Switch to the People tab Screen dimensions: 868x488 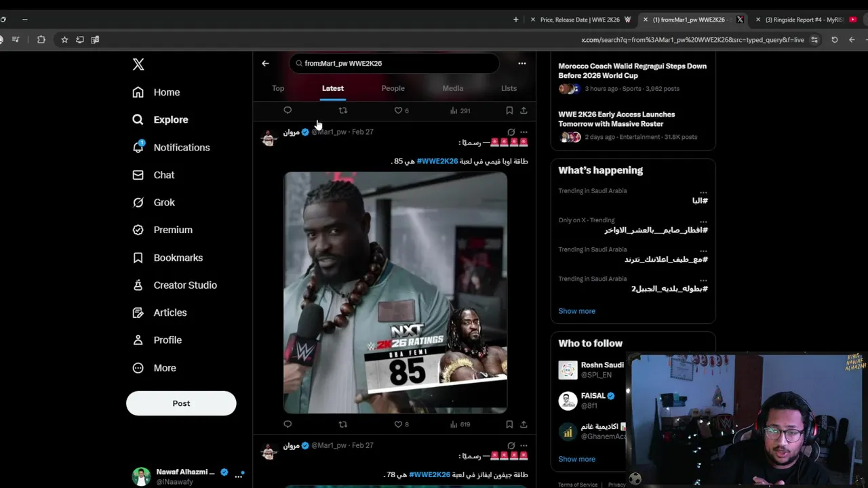(393, 89)
